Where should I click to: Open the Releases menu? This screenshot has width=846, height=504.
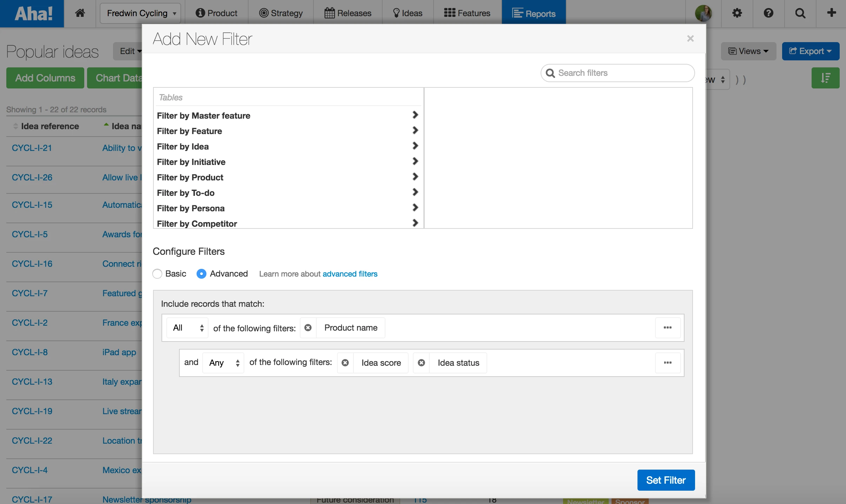coord(348,13)
